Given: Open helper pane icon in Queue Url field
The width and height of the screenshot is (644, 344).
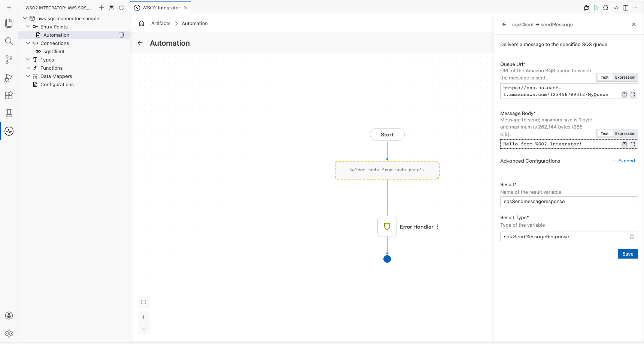Looking at the screenshot, I should coord(625,94).
